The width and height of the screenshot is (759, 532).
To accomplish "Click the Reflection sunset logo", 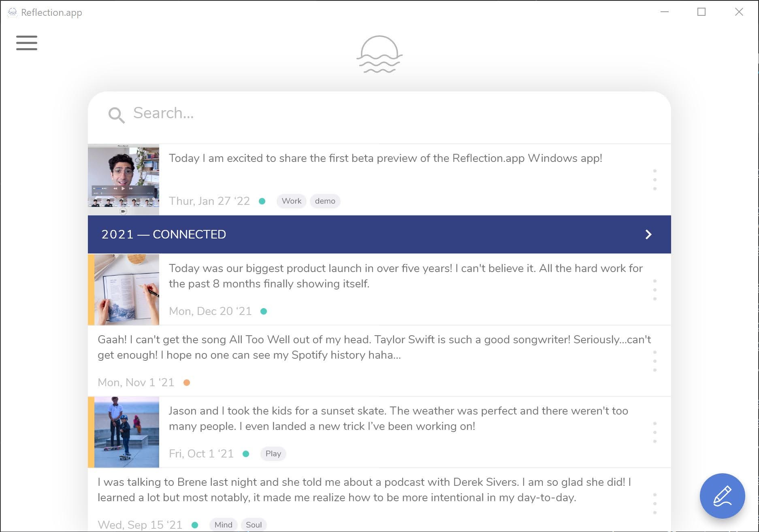I will pyautogui.click(x=379, y=55).
